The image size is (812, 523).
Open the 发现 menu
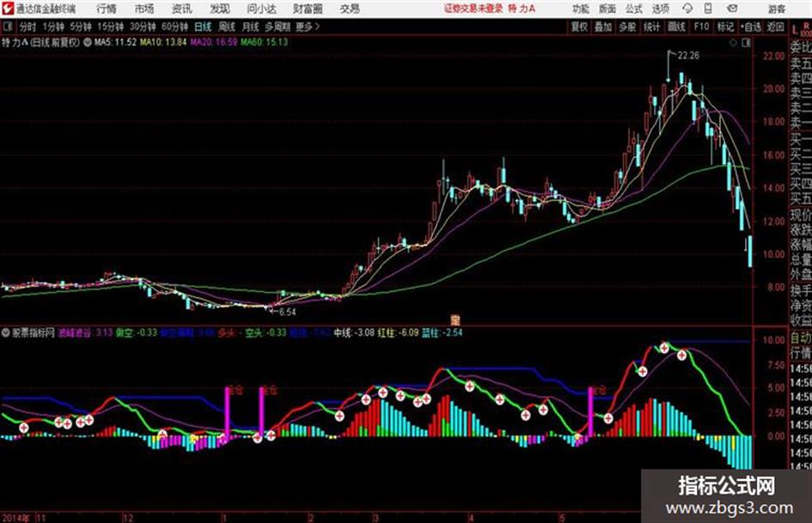pyautogui.click(x=220, y=9)
